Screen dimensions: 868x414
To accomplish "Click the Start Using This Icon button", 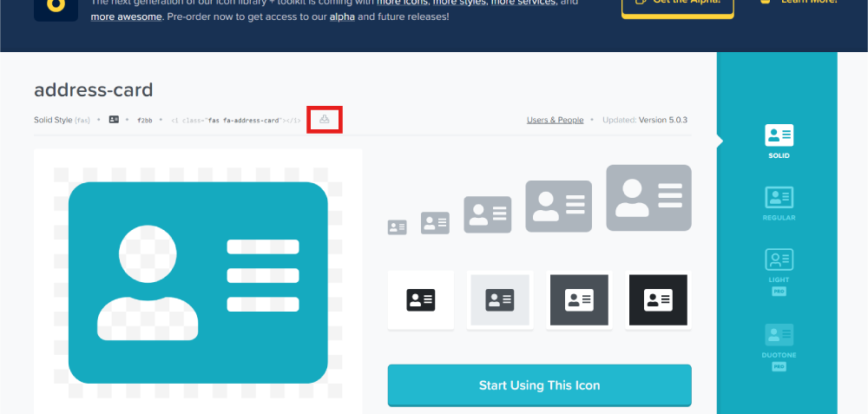I will pyautogui.click(x=539, y=385).
